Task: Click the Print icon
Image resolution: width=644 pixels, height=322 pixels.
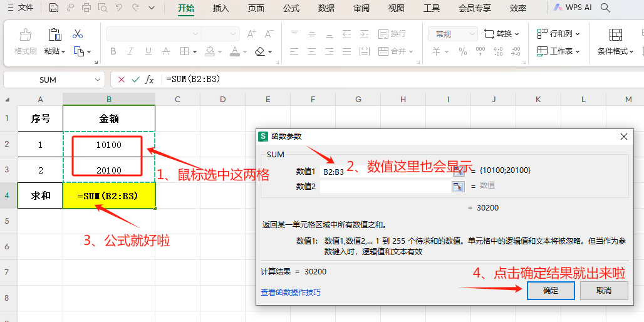Action: 86,8
